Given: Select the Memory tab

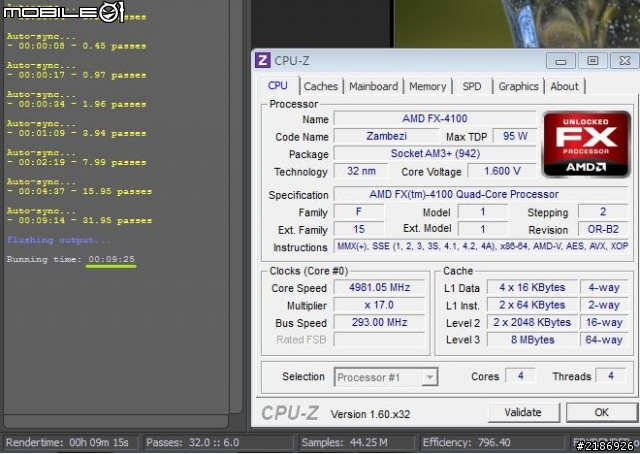Looking at the screenshot, I should (427, 87).
